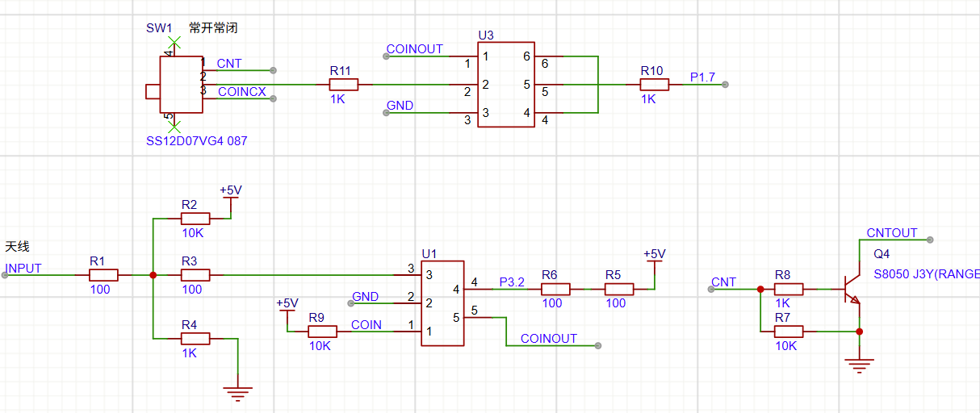Viewport: 980px width, 413px height.
Task: Click the R9 10K resistor
Action: click(x=322, y=332)
